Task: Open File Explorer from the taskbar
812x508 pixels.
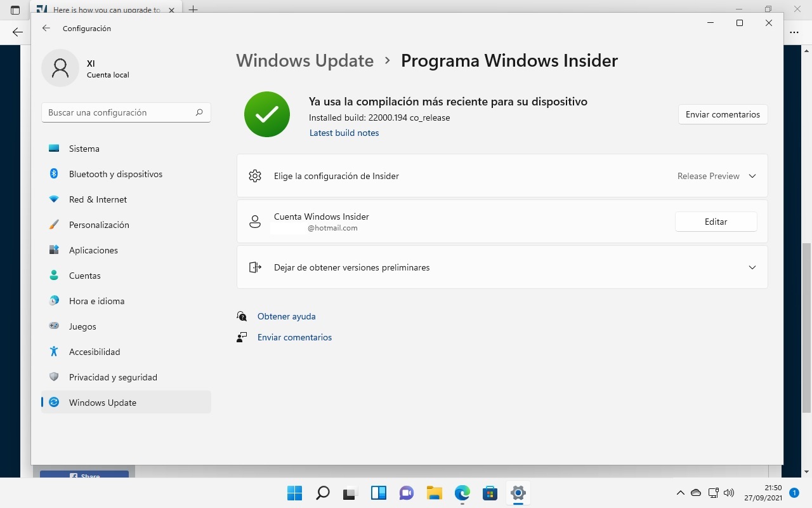Action: (x=434, y=493)
